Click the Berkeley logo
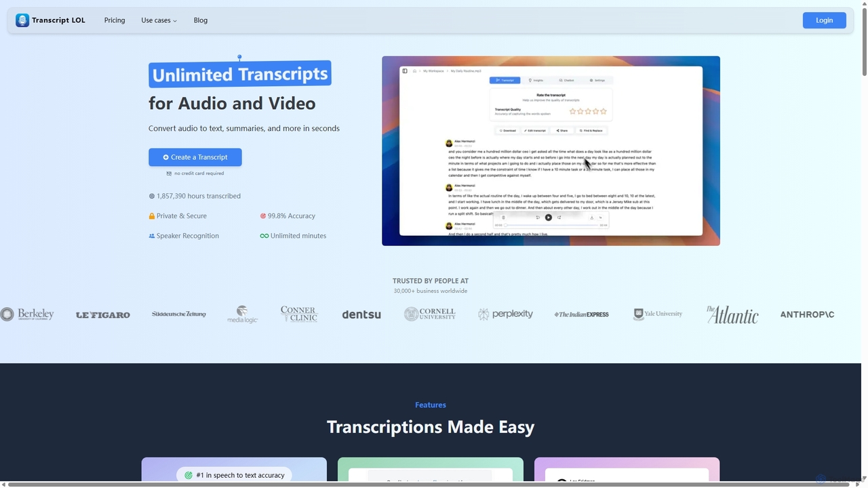Screen dimensions: 868x488 [x=27, y=314]
